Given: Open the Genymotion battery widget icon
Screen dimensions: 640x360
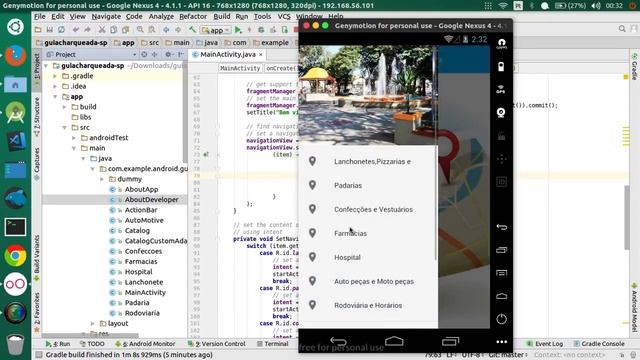Looking at the screenshot, I should 501,67.
